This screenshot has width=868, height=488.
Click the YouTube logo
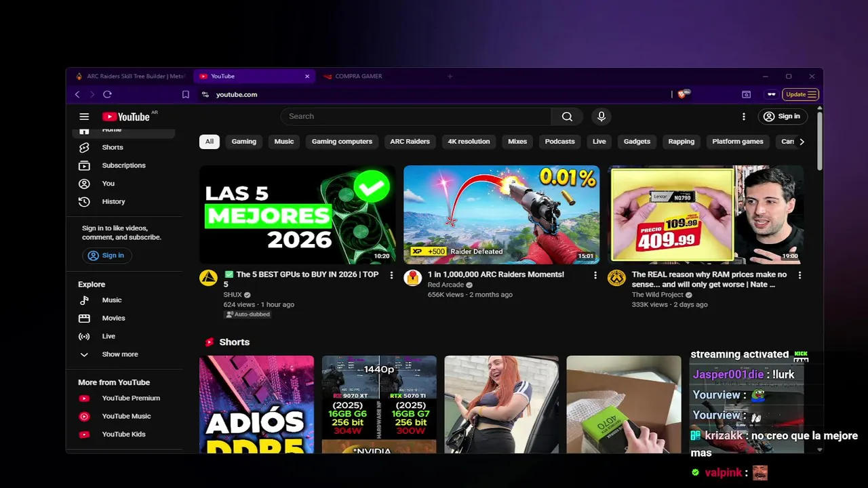click(x=126, y=117)
